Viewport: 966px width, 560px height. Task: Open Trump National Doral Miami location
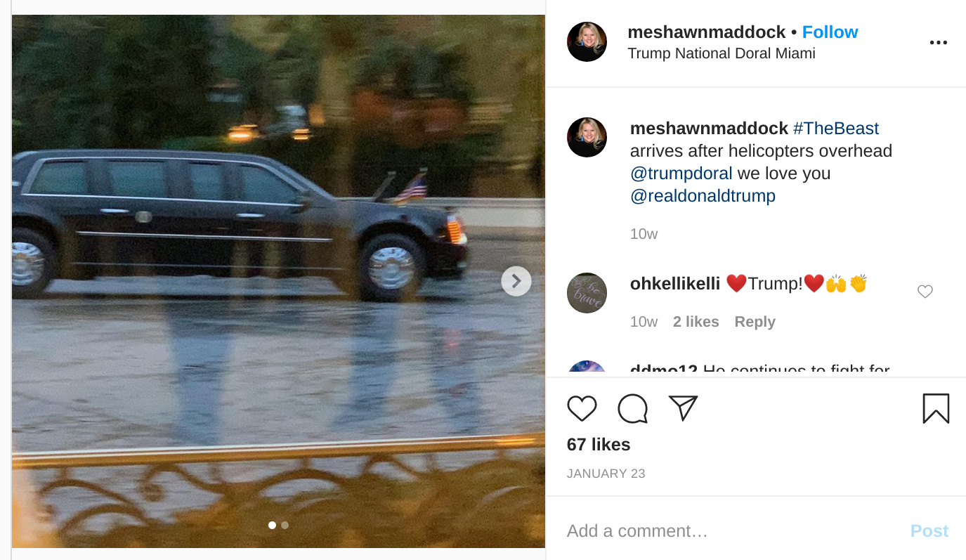tap(722, 54)
